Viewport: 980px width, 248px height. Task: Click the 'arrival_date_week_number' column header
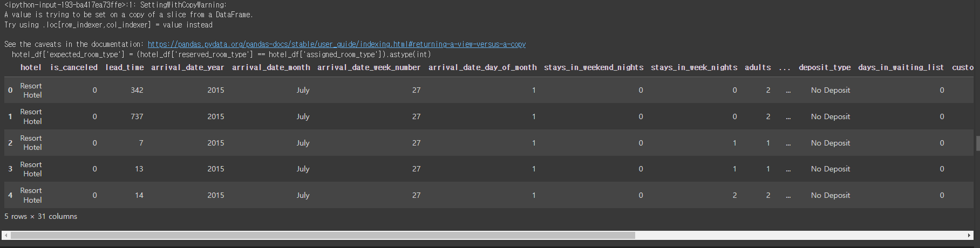tap(369, 67)
